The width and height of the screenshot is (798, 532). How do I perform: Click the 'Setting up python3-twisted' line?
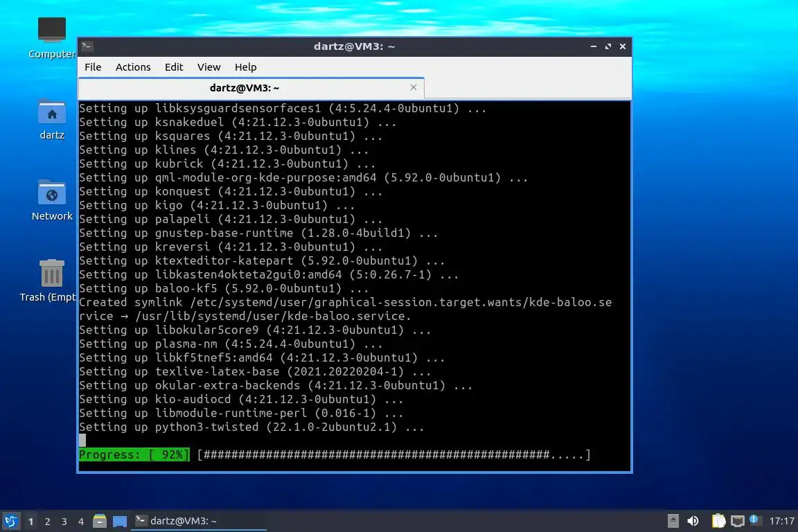coord(251,427)
